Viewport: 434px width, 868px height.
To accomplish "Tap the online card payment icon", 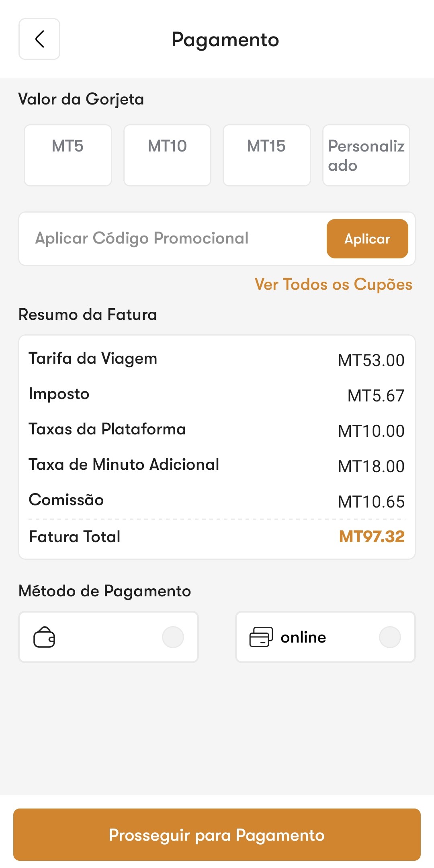I will [x=261, y=637].
